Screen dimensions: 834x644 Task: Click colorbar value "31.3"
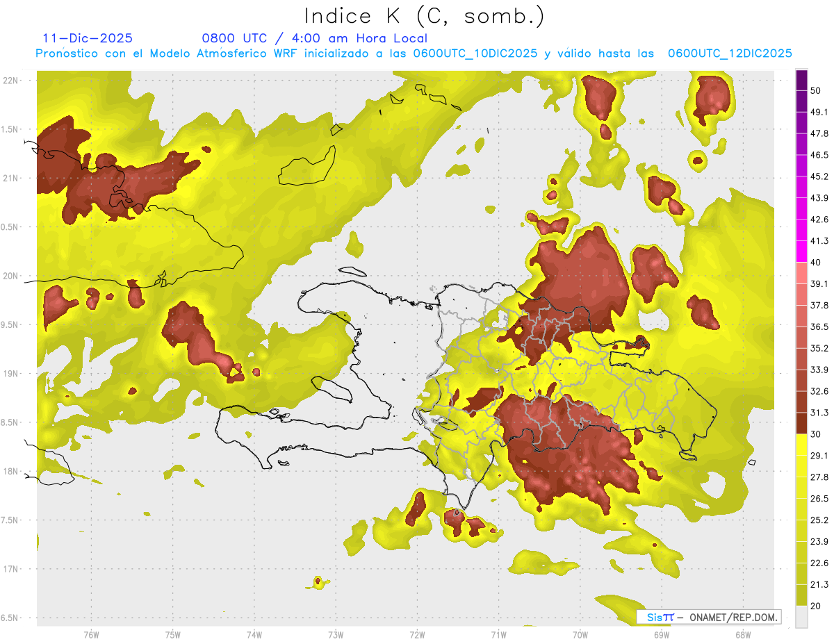820,413
